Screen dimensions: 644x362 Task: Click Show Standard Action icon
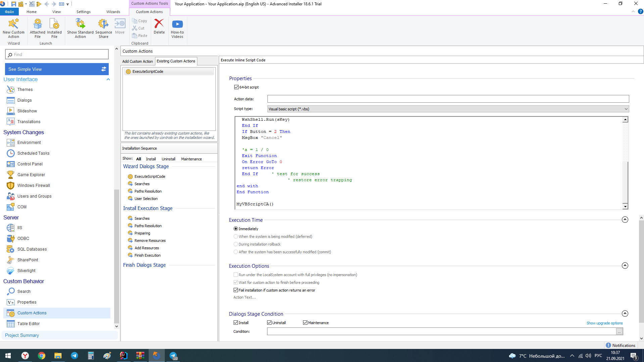pyautogui.click(x=80, y=24)
